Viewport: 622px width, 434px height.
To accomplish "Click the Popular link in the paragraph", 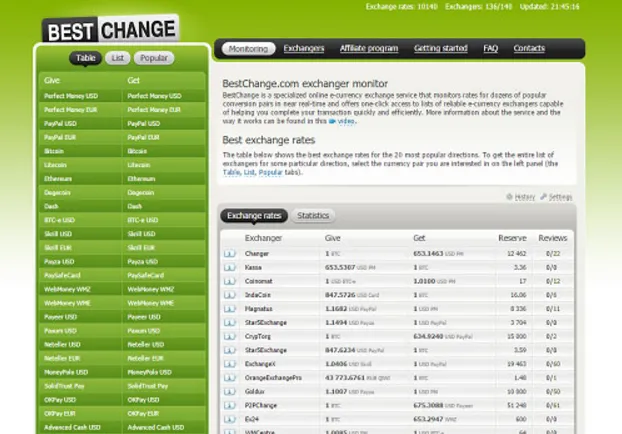I will [x=271, y=172].
